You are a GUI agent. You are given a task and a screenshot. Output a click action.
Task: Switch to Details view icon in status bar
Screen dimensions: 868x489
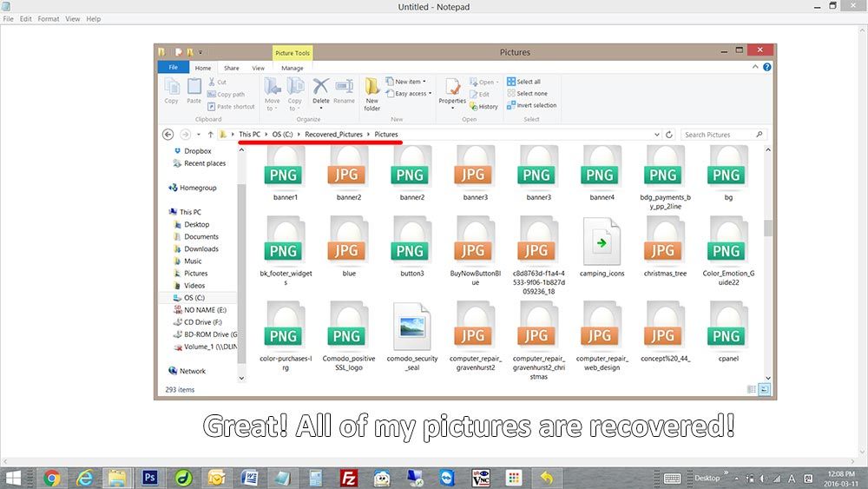coord(751,389)
